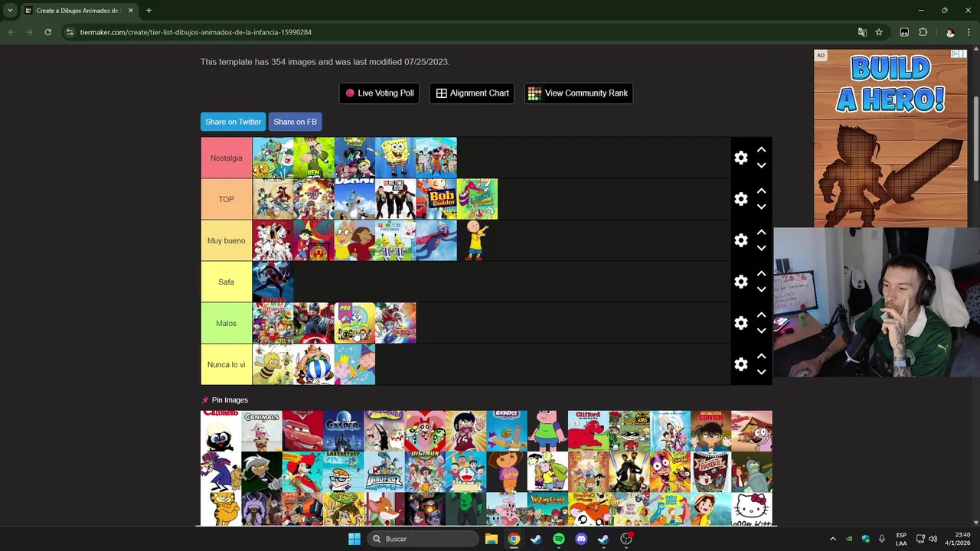Move the TOP row down
The height and width of the screenshot is (551, 980).
pyautogui.click(x=761, y=207)
